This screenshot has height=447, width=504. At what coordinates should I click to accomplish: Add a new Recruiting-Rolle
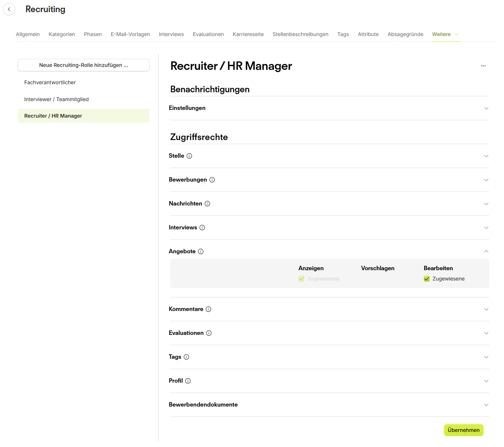[83, 65]
